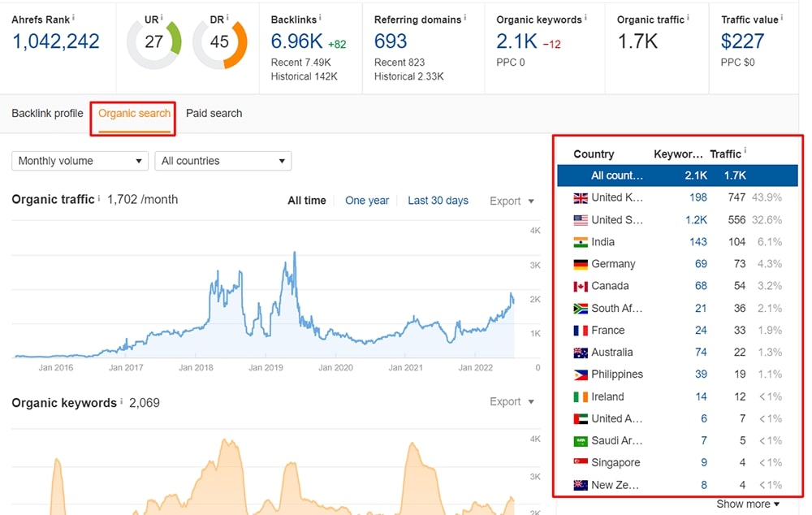Click the New Zealand flag icon
The image size is (812, 515).
click(x=581, y=485)
